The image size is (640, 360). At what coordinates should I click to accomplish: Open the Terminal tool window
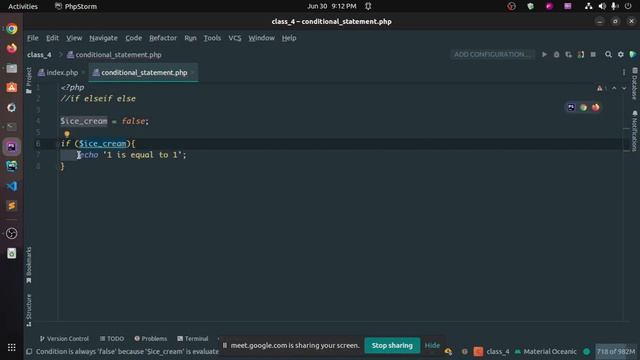[193, 339]
